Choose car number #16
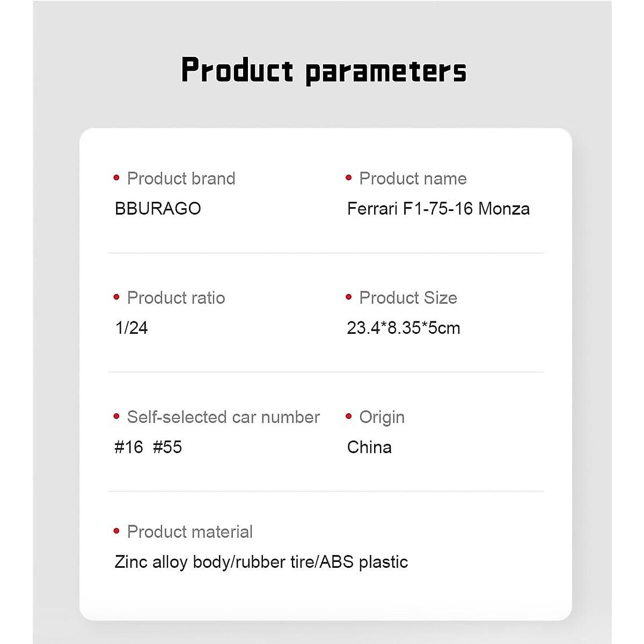The image size is (644, 644). (129, 447)
